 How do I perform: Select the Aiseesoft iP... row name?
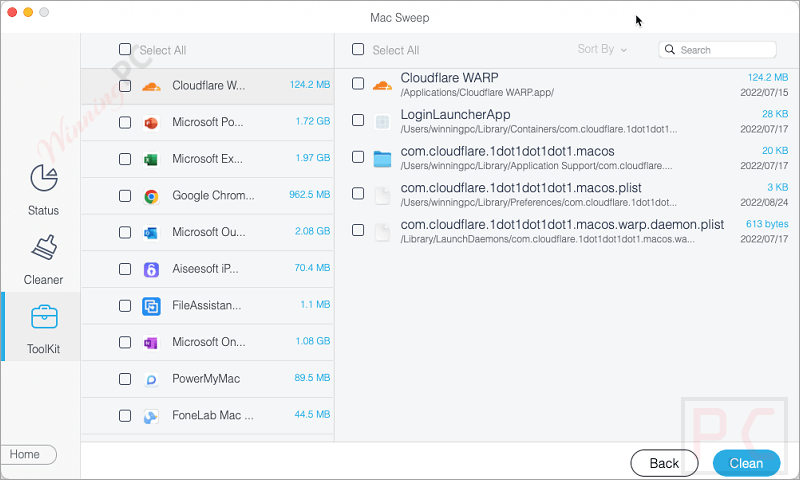point(205,269)
